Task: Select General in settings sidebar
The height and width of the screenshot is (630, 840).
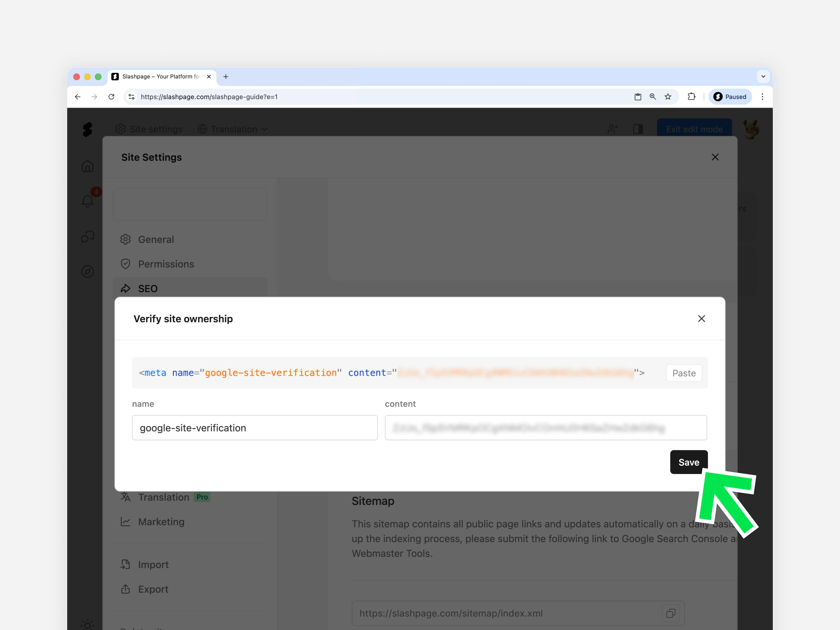Action: pos(156,239)
